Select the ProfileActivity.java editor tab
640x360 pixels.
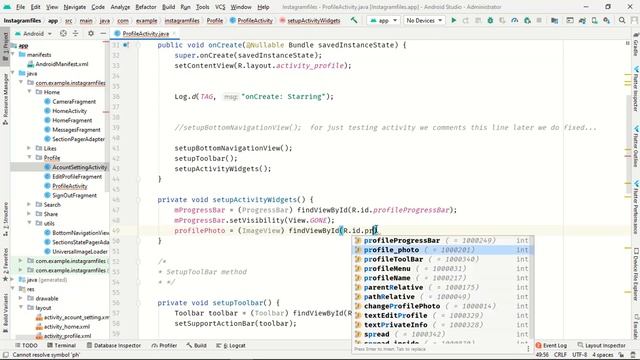pos(145,33)
